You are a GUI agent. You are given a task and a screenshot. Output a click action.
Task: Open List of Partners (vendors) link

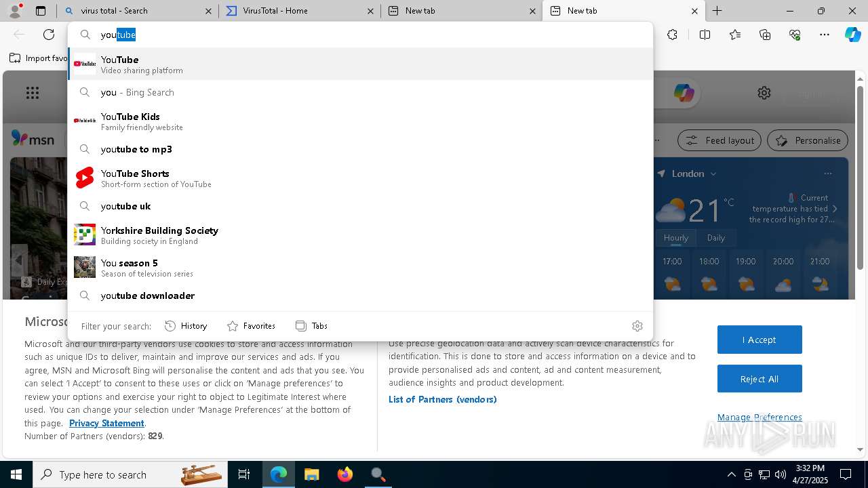pos(443,399)
